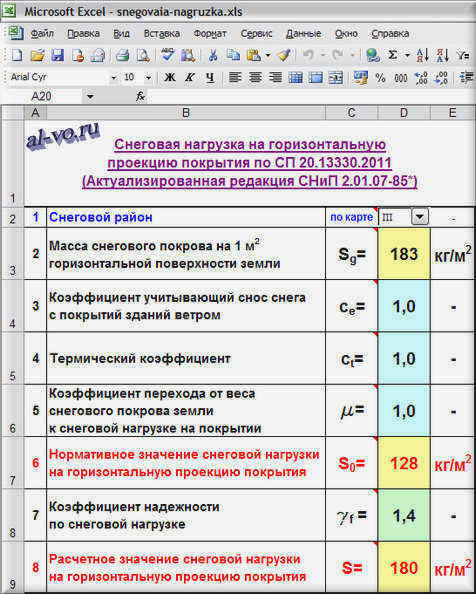Run the ABC spelling check
Image resolution: width=476 pixels, height=594 pixels.
pos(167,56)
